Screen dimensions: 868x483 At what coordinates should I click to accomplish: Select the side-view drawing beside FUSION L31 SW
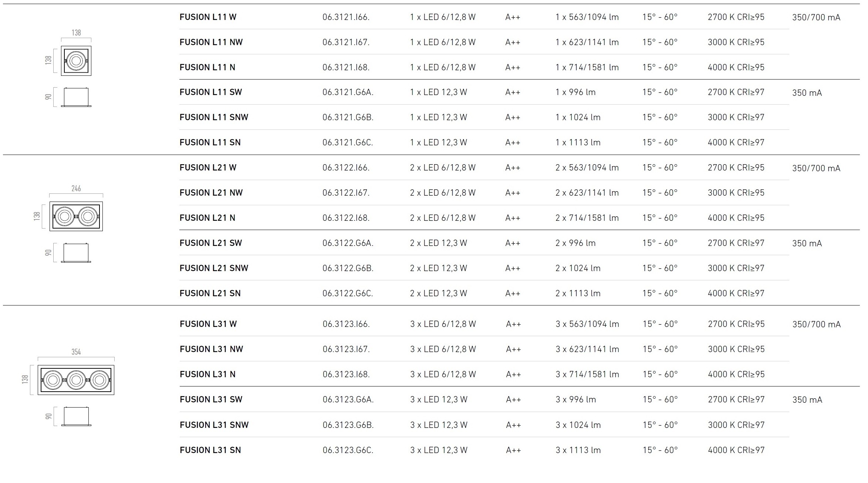[x=76, y=416]
